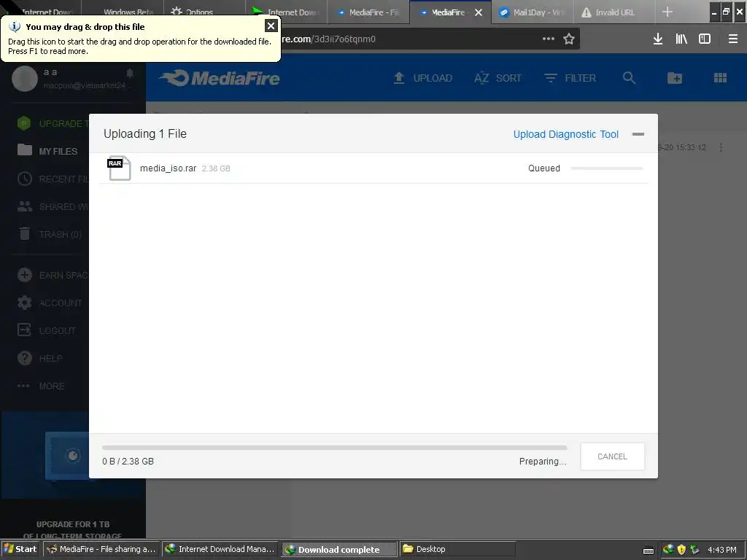
Task: Click the user avatar in sidebar
Action: 25,78
